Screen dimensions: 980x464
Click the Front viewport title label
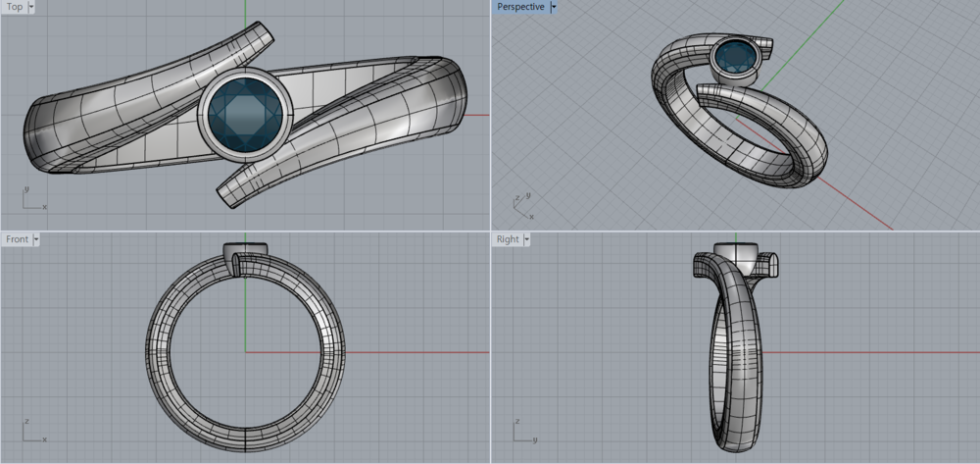click(17, 239)
